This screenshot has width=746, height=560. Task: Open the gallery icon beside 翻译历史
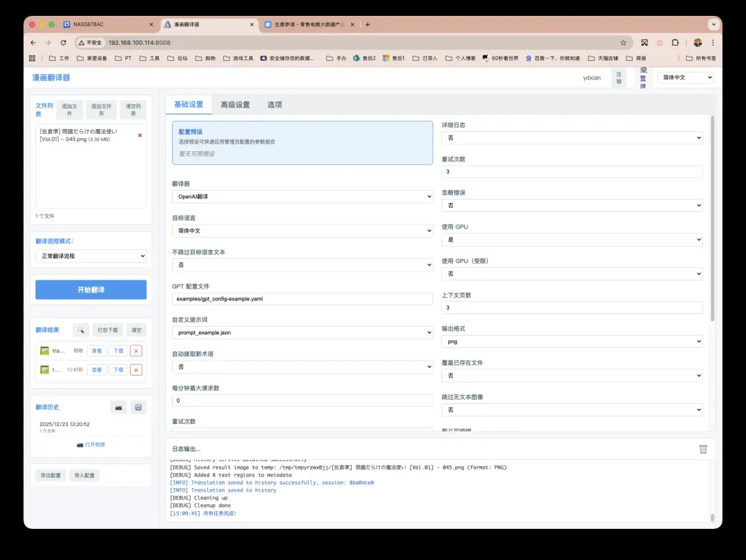pyautogui.click(x=119, y=407)
